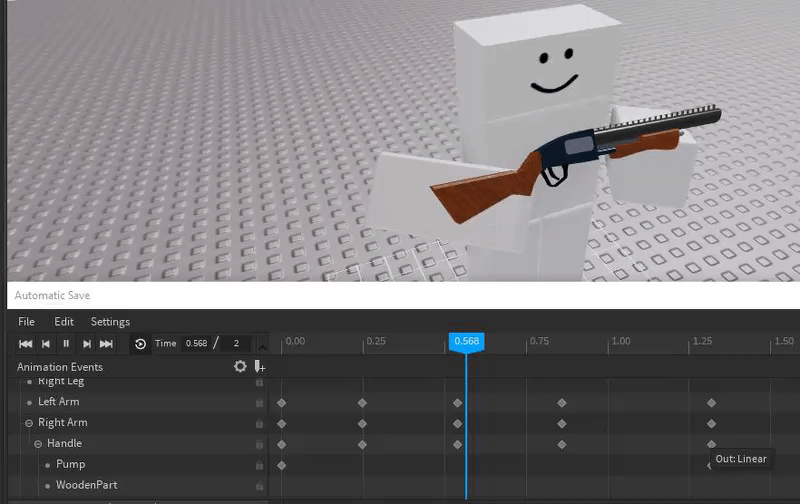The image size is (800, 504).
Task: Click the Animation Events label
Action: coord(60,367)
